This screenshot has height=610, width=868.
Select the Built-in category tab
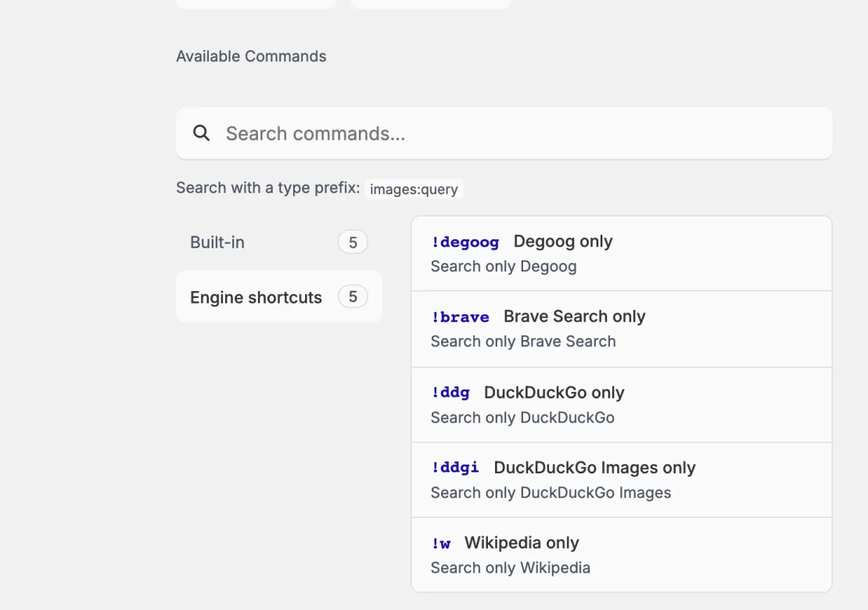pos(279,242)
